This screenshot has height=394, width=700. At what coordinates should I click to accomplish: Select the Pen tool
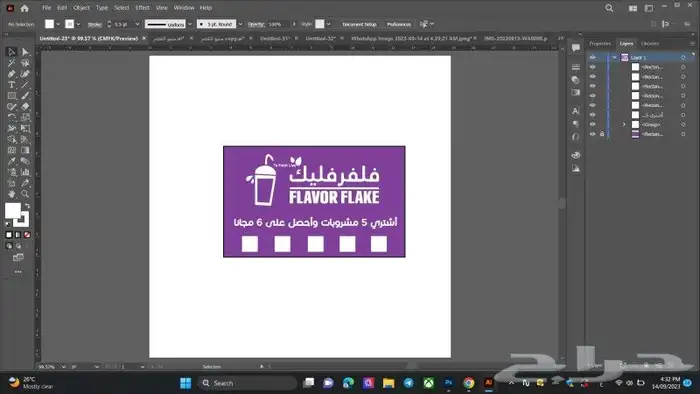[x=12, y=74]
